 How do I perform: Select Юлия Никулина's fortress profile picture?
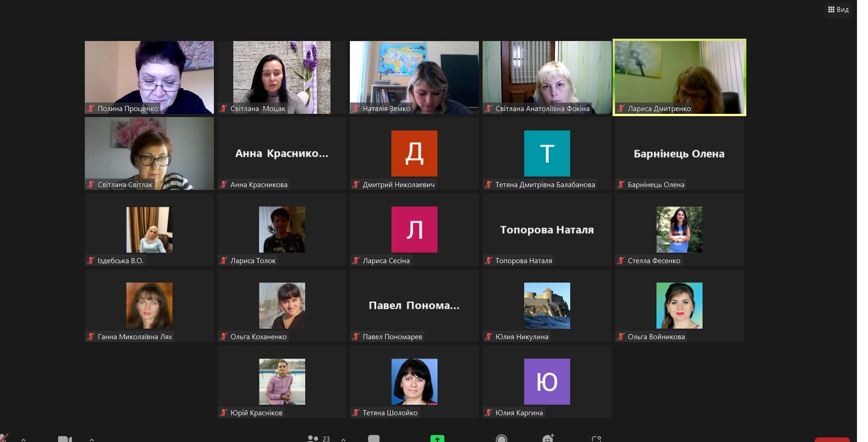(x=547, y=306)
